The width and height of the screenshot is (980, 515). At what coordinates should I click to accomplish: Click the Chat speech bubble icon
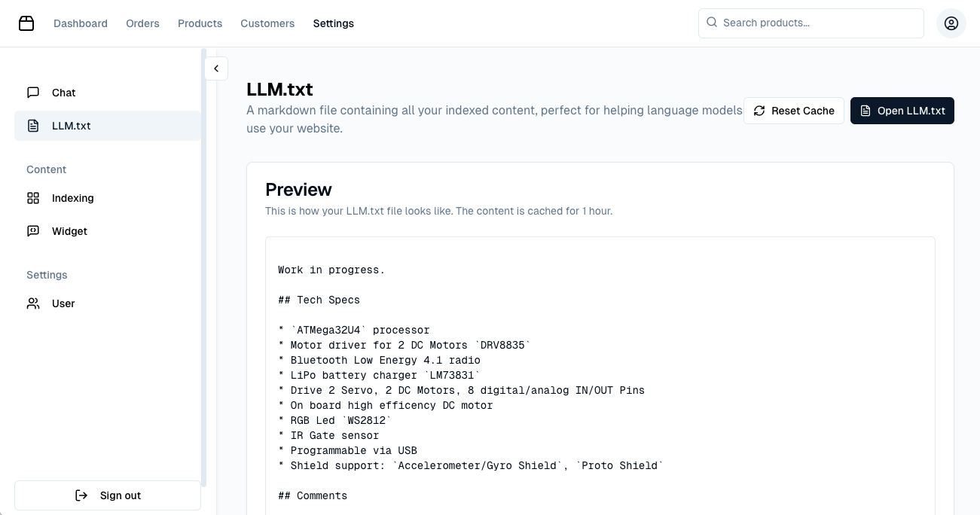pyautogui.click(x=33, y=93)
